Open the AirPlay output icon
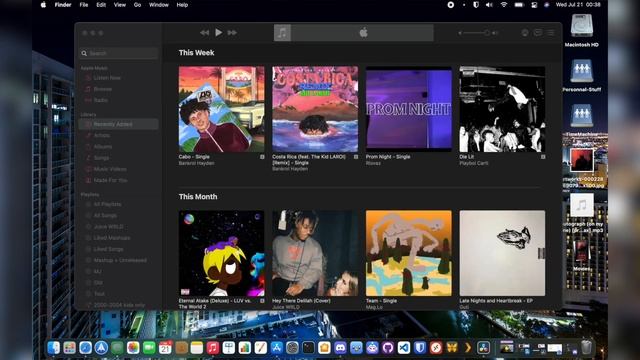Image resolution: width=640 pixels, height=360 pixels. [525, 33]
